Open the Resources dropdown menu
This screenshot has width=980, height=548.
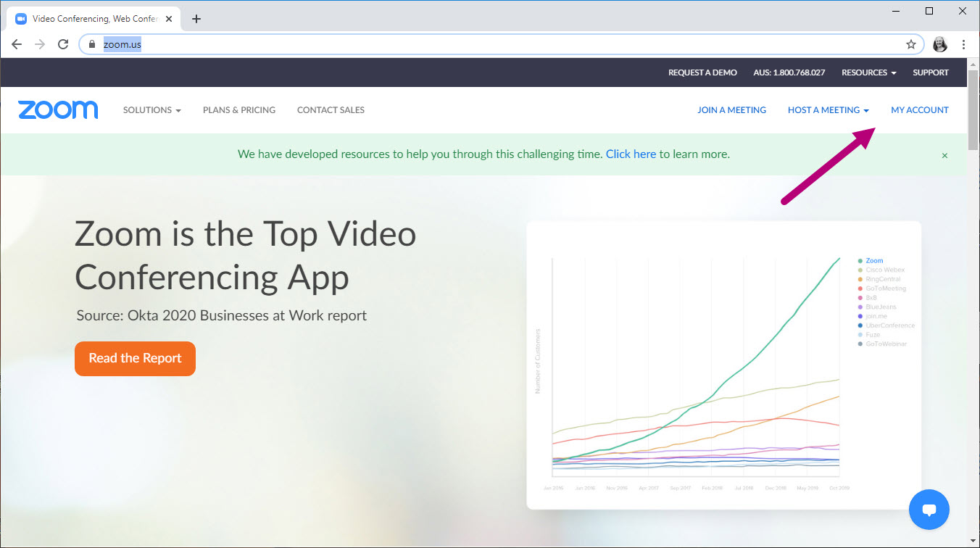point(868,72)
